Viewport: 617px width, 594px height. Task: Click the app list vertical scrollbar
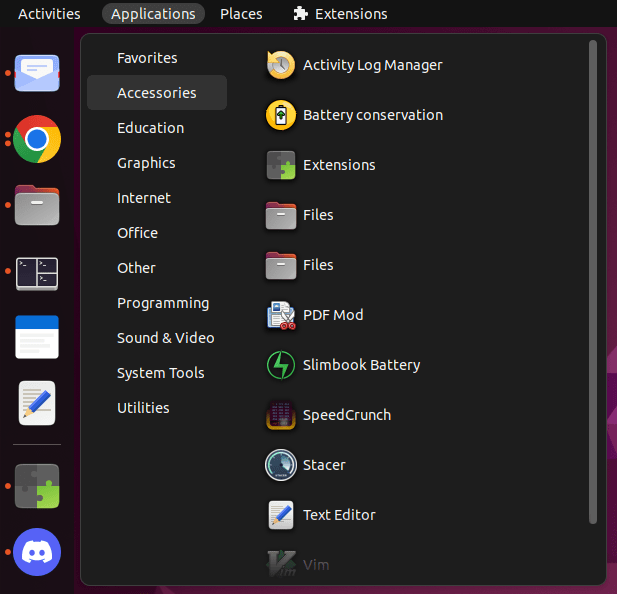[593, 282]
